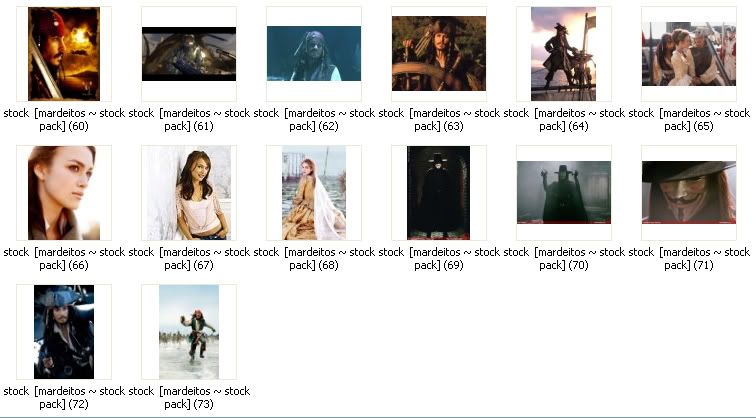Image resolution: width=756 pixels, height=418 pixels.
Task: Select the golden dress thumbnail (68)
Action: click(314, 193)
